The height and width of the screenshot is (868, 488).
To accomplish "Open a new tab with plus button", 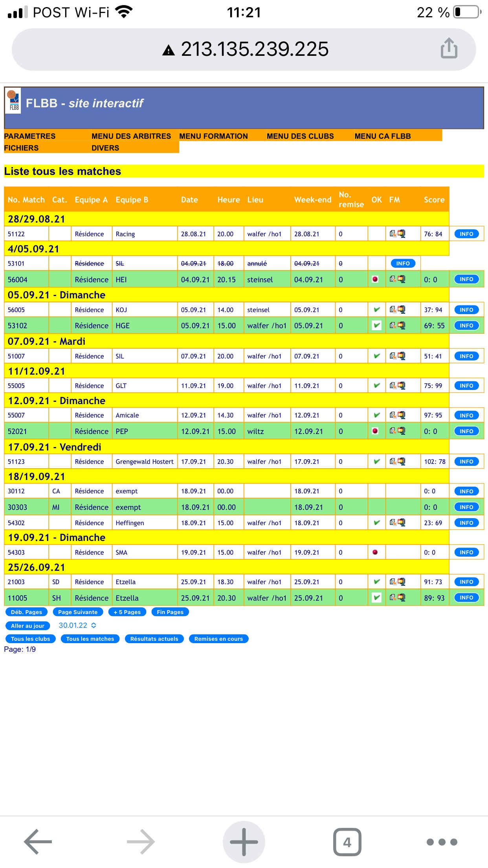I will coord(244,842).
